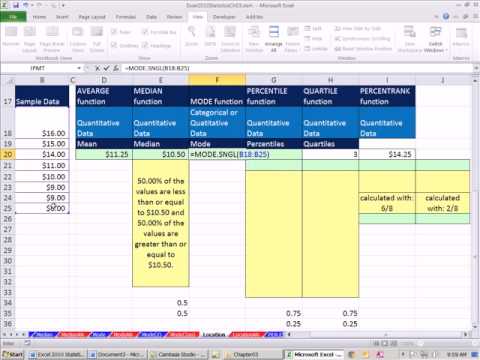Open the File tab
The width and height of the screenshot is (480, 360).
[13, 17]
